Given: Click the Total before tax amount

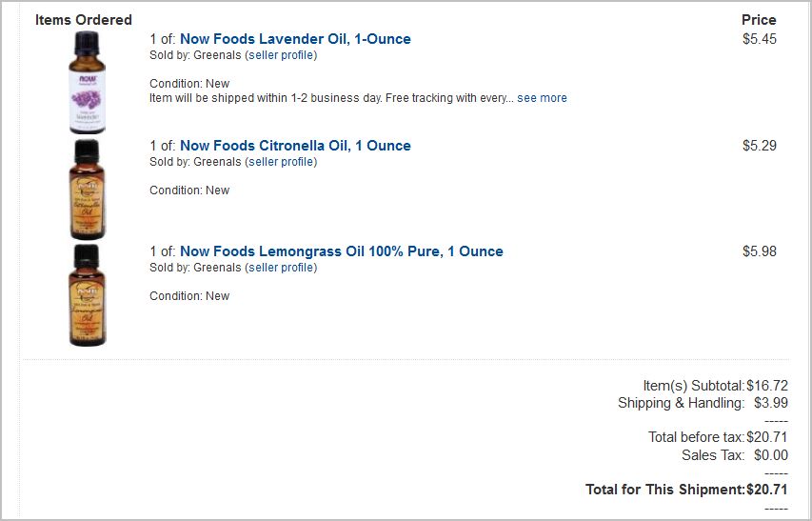Looking at the screenshot, I should 767,437.
